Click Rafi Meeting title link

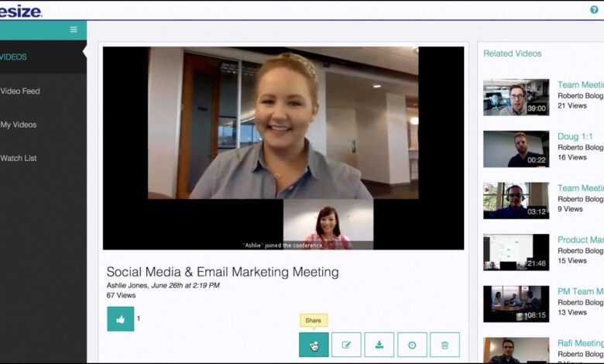pos(581,343)
